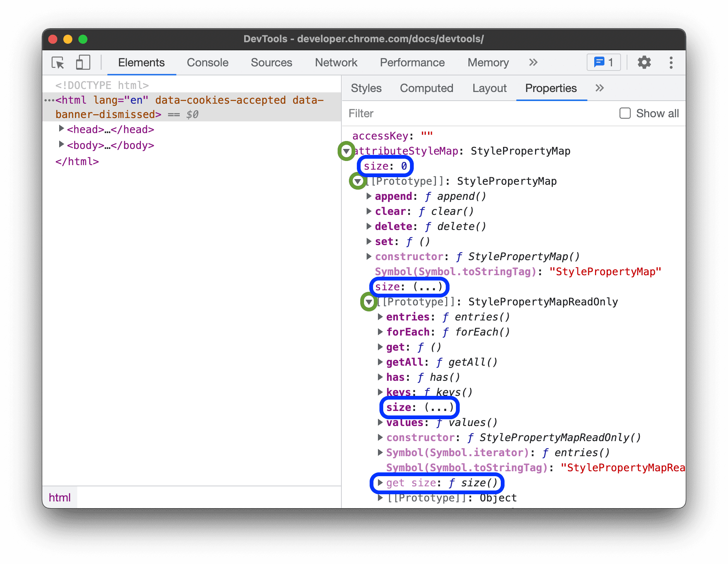Click the DevTools settings gear icon

pyautogui.click(x=644, y=63)
